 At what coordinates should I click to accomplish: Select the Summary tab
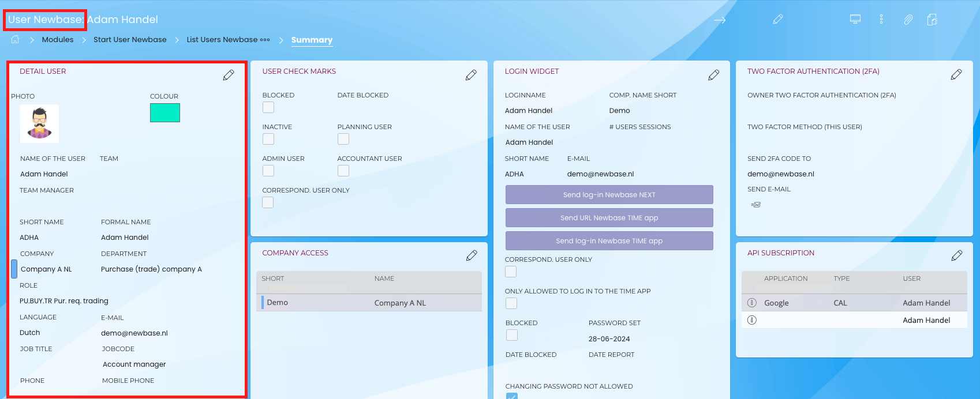tap(312, 40)
